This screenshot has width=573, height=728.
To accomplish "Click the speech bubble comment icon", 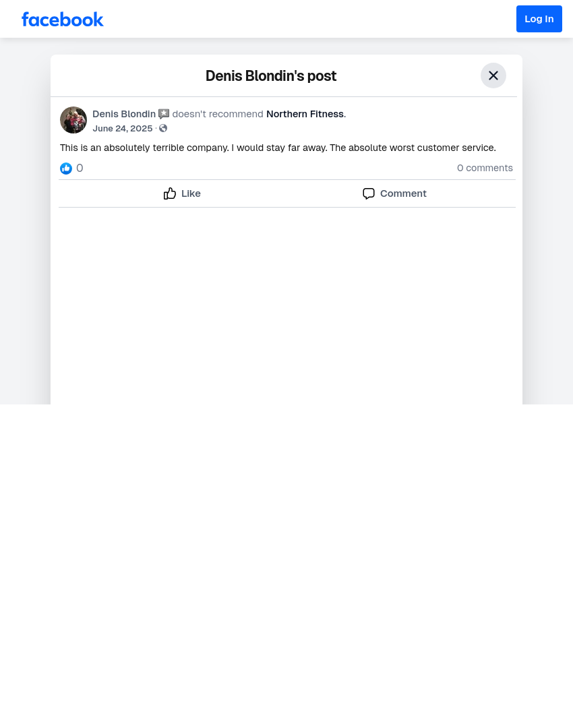I will (369, 193).
